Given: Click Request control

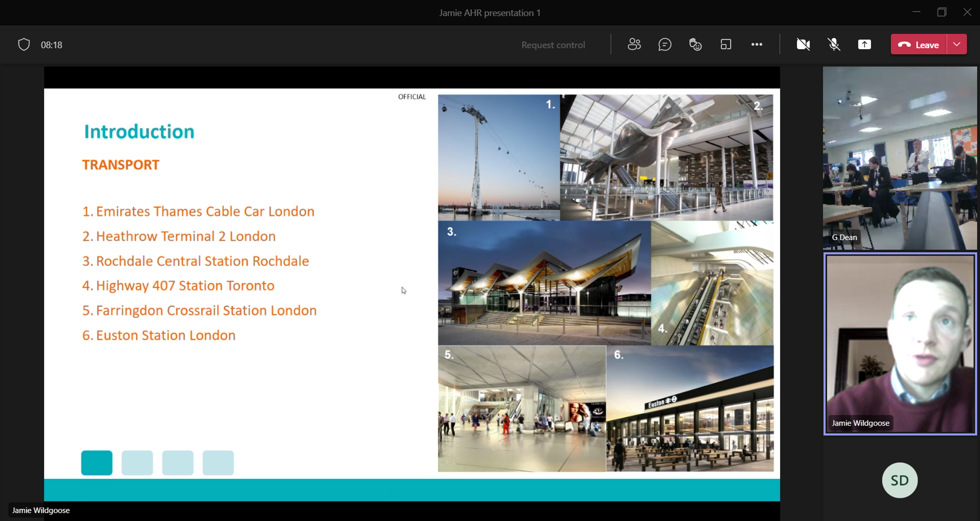Looking at the screenshot, I should click(553, 44).
